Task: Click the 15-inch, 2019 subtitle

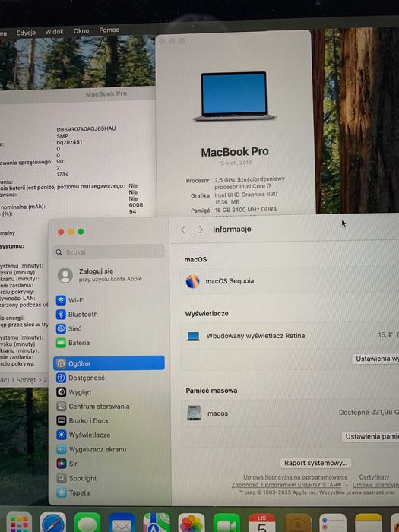Action: 235,163
